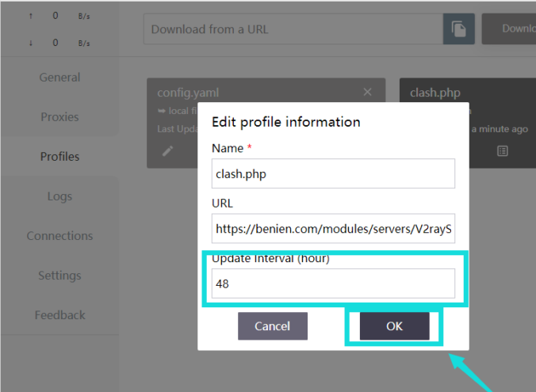
Task: Open the Feedback section
Action: pyautogui.click(x=59, y=315)
